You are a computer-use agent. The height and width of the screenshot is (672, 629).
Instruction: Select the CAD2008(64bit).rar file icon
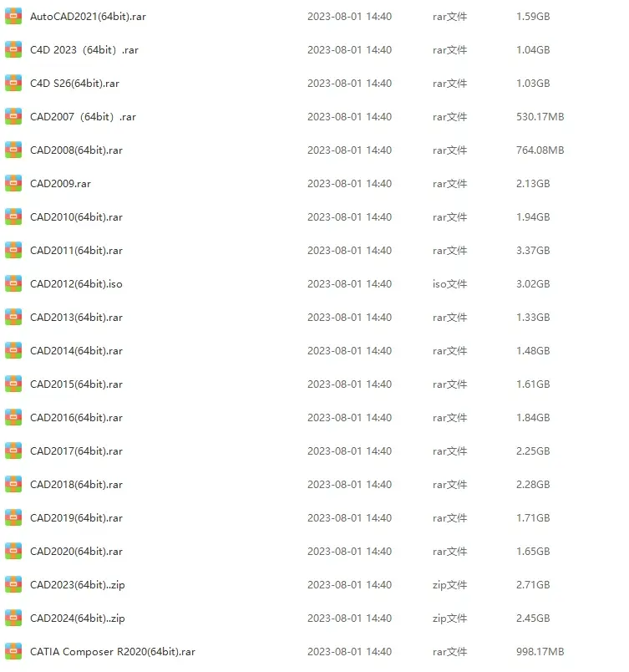[x=13, y=150]
